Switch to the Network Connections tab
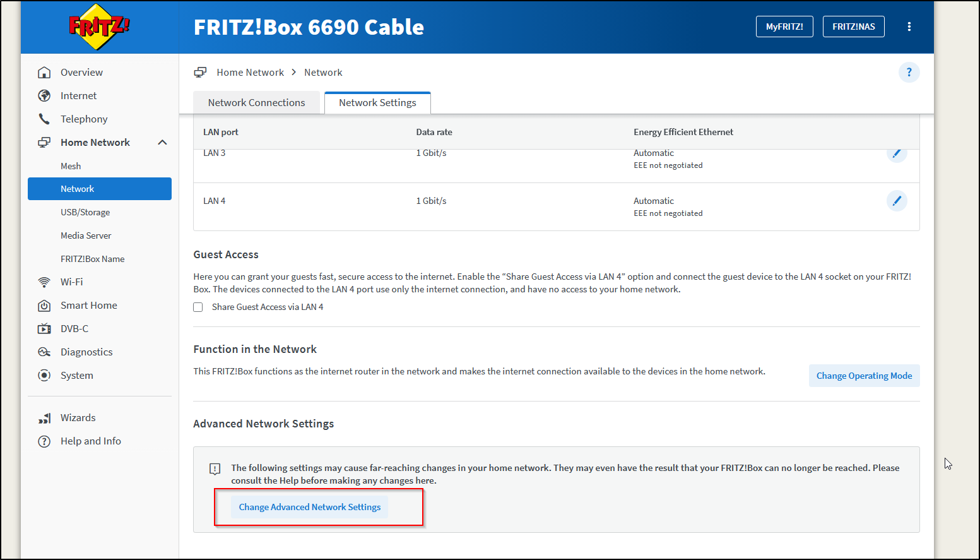This screenshot has height=560, width=980. 256,103
